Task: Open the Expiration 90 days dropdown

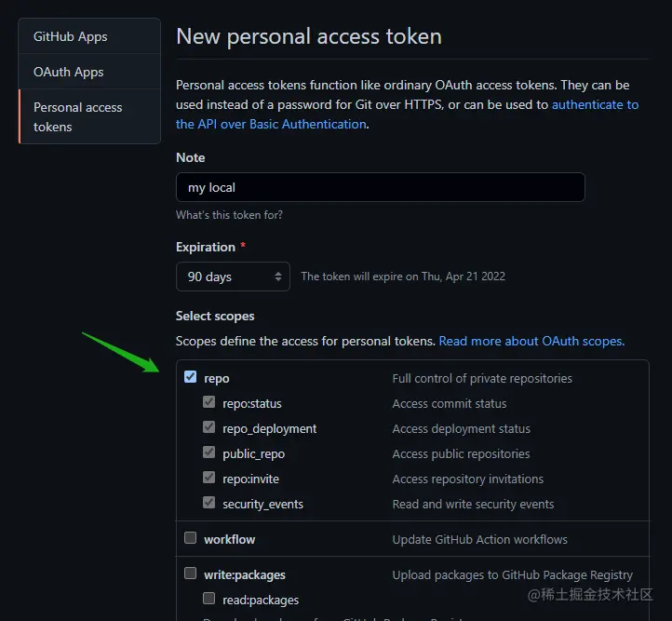Action: click(x=233, y=277)
